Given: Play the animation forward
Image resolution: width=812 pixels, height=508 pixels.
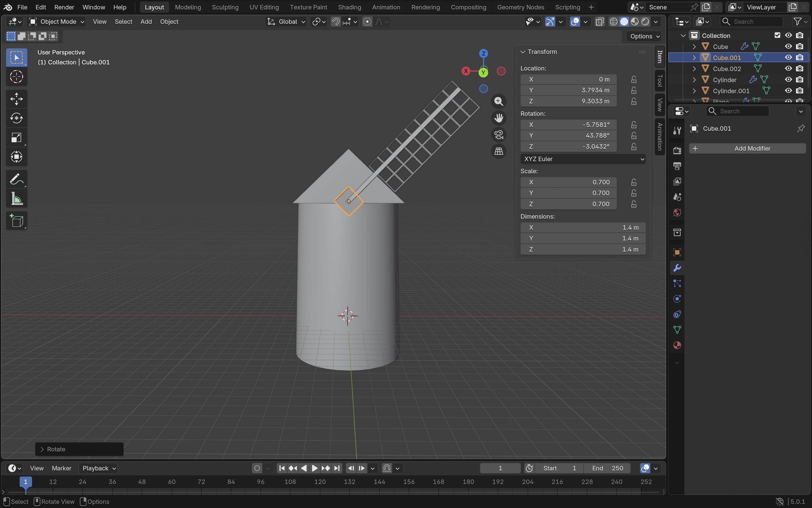Looking at the screenshot, I should [x=315, y=468].
